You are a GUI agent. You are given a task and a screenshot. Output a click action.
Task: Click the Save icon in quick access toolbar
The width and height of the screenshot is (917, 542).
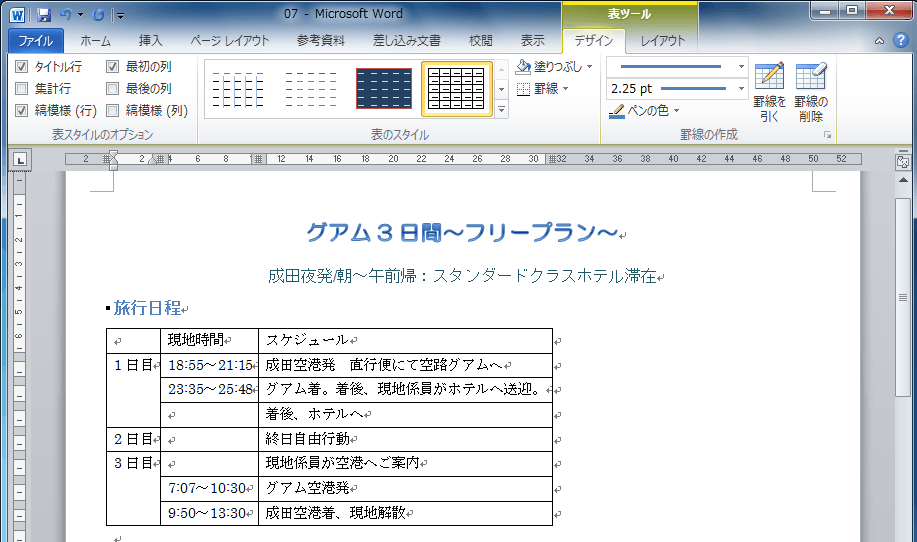tap(44, 15)
